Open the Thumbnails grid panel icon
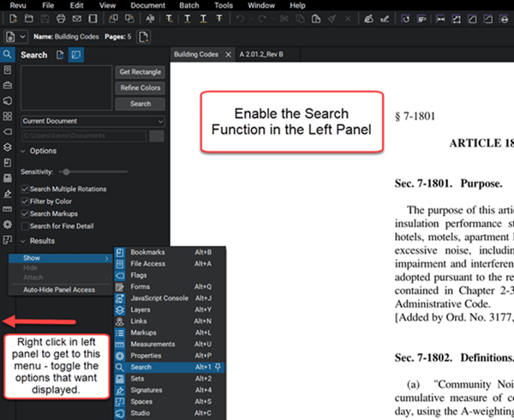Image resolution: width=514 pixels, height=420 pixels. click(8, 116)
